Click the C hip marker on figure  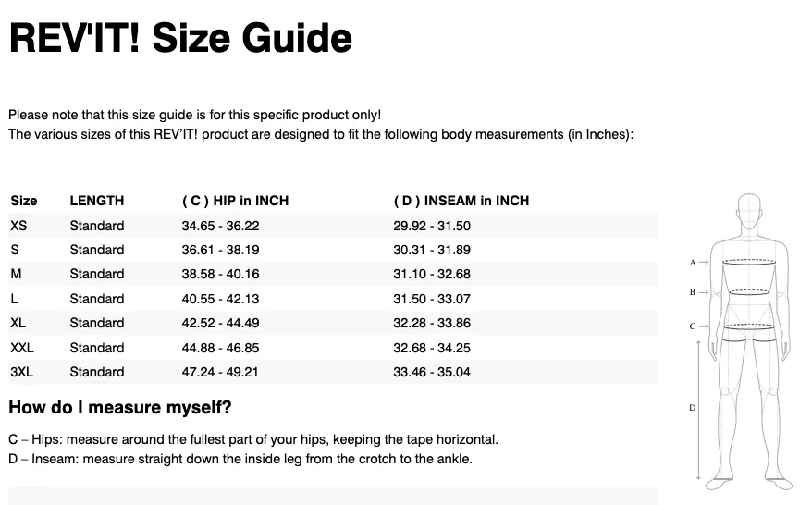693,326
